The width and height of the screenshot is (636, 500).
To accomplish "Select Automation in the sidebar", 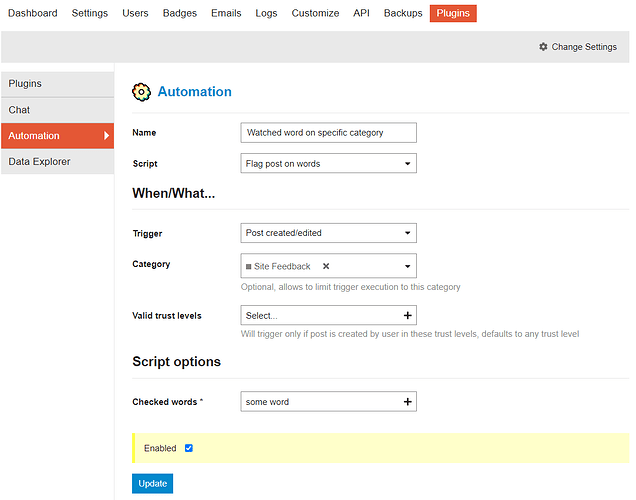I will click(58, 136).
